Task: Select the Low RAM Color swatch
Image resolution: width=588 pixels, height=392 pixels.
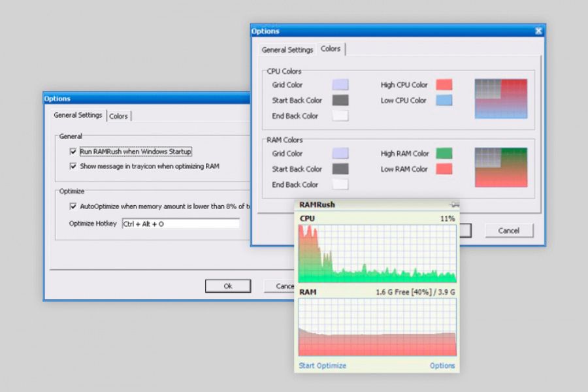Action: (444, 169)
